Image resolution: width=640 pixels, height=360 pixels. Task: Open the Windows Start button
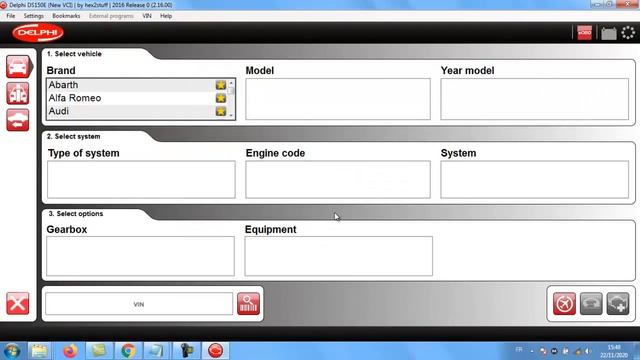coord(11,351)
